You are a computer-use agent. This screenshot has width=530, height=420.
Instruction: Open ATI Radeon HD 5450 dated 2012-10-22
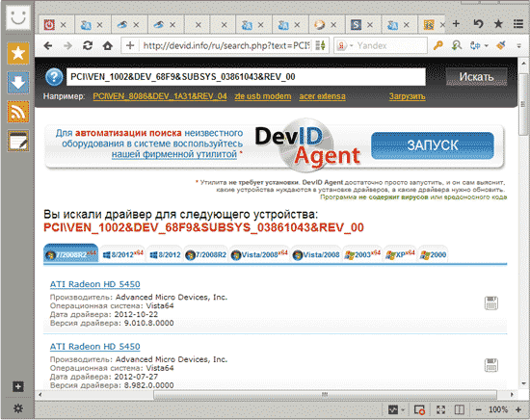click(95, 284)
